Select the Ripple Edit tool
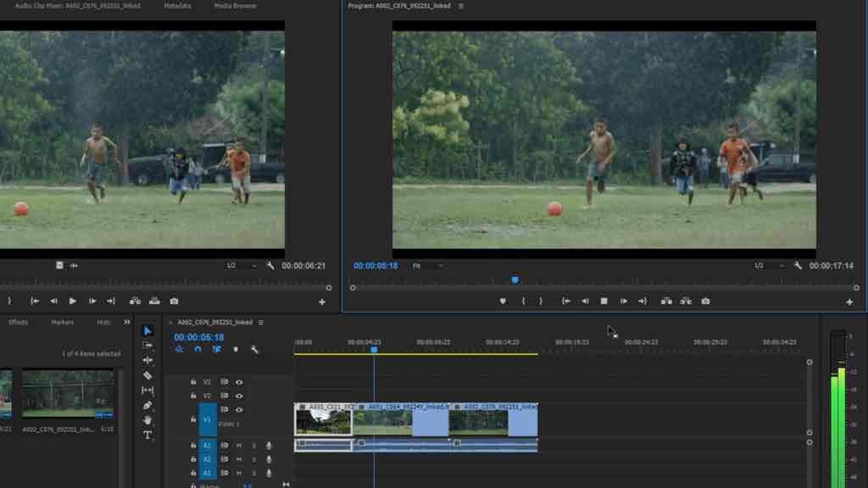The width and height of the screenshot is (868, 488). tap(147, 360)
